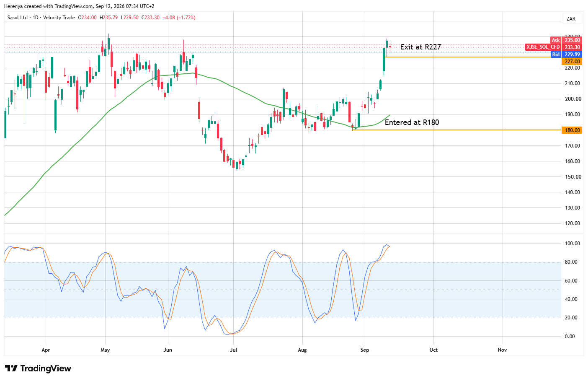Click the 1D interval label
This screenshot has width=588, height=381.
coord(36,18)
